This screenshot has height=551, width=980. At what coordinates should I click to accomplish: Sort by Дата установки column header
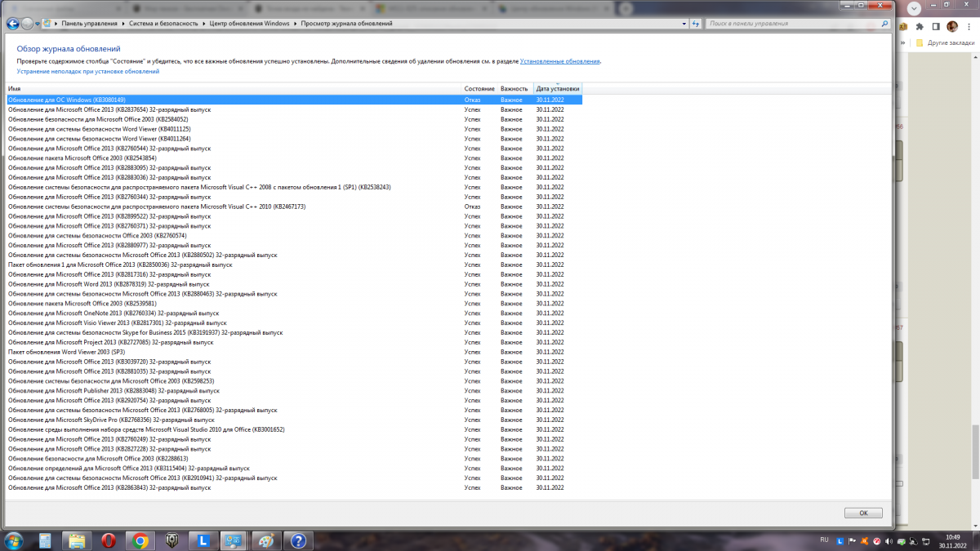pyautogui.click(x=558, y=88)
